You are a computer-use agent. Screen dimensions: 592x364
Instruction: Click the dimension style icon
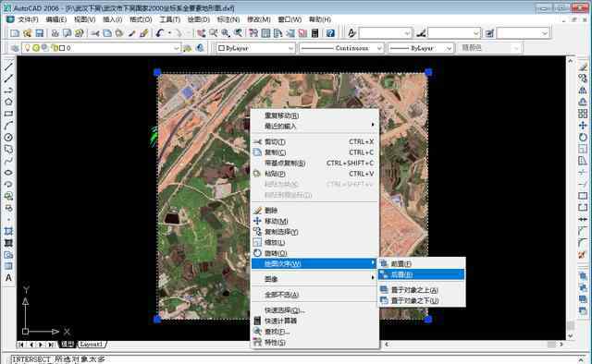point(421,33)
